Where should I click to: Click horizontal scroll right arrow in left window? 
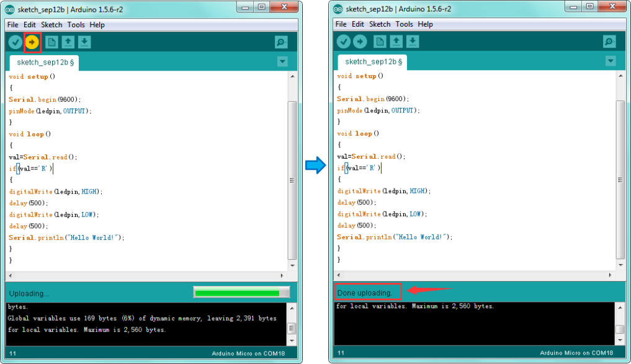pyautogui.click(x=282, y=275)
